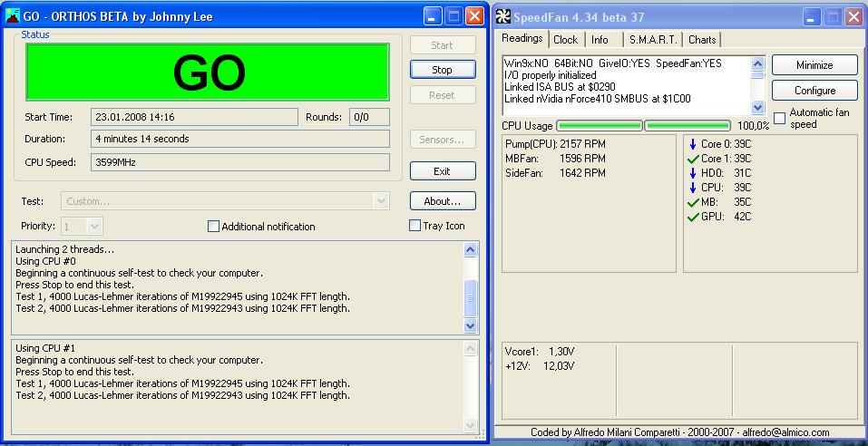Image resolution: width=868 pixels, height=446 pixels.
Task: Click "Using CPU #1" log line
Action: pos(44,348)
